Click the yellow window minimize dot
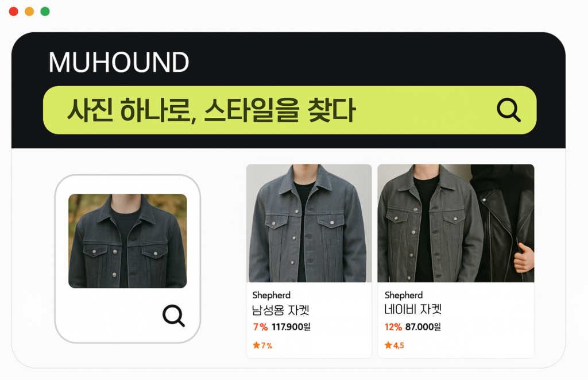Viewport: 588px width, 380px height. (x=29, y=11)
